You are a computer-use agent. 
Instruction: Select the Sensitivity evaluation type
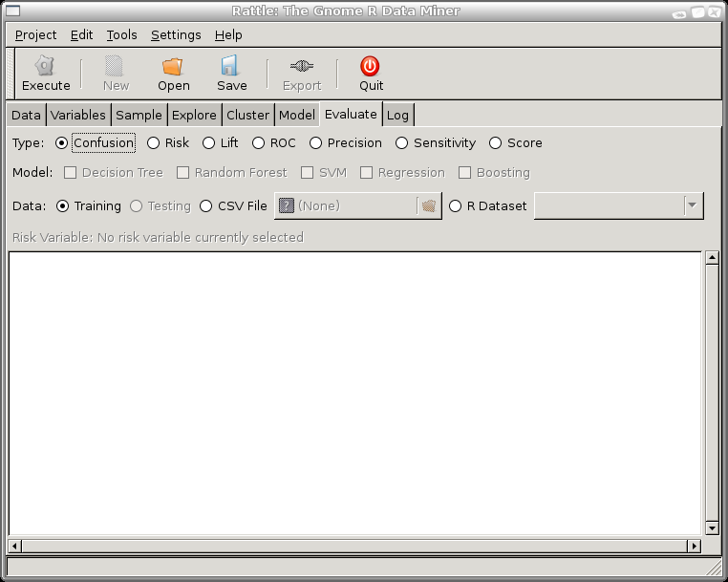(x=401, y=142)
